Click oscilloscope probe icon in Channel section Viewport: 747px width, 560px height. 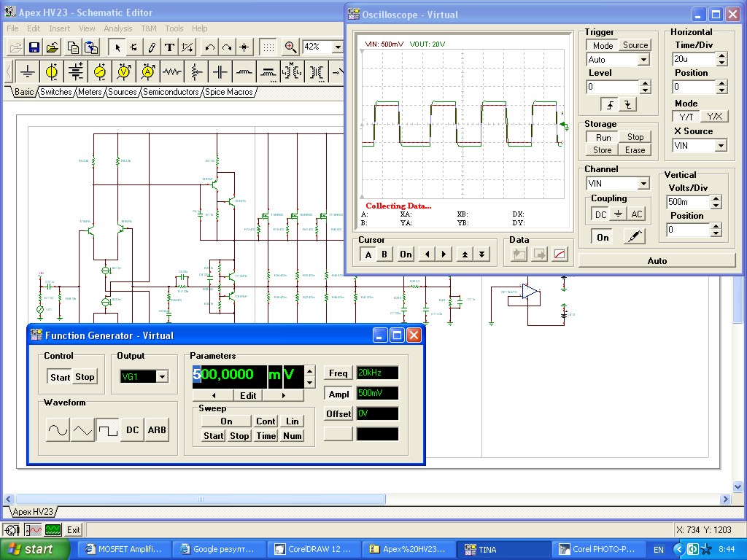[634, 237]
